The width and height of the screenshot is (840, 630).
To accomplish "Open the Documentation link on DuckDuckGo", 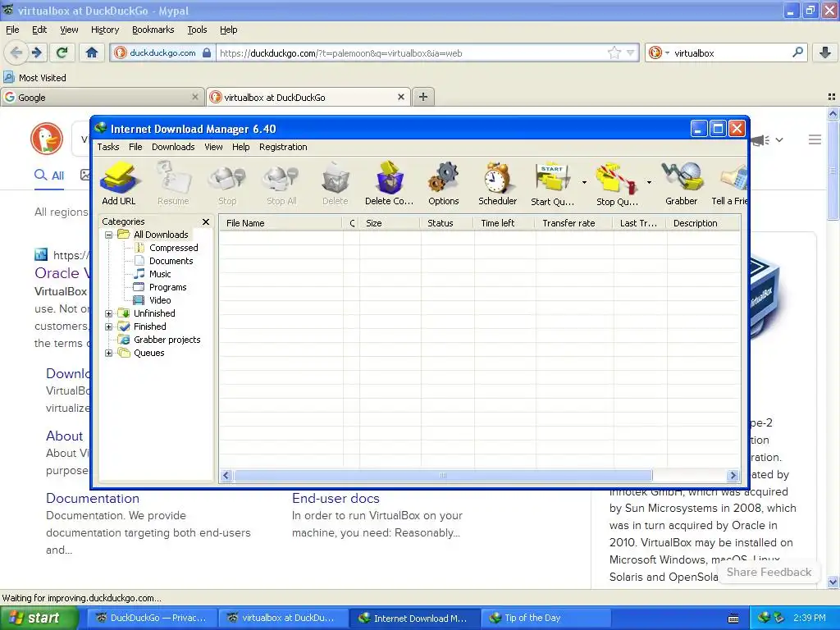I will coord(93,498).
